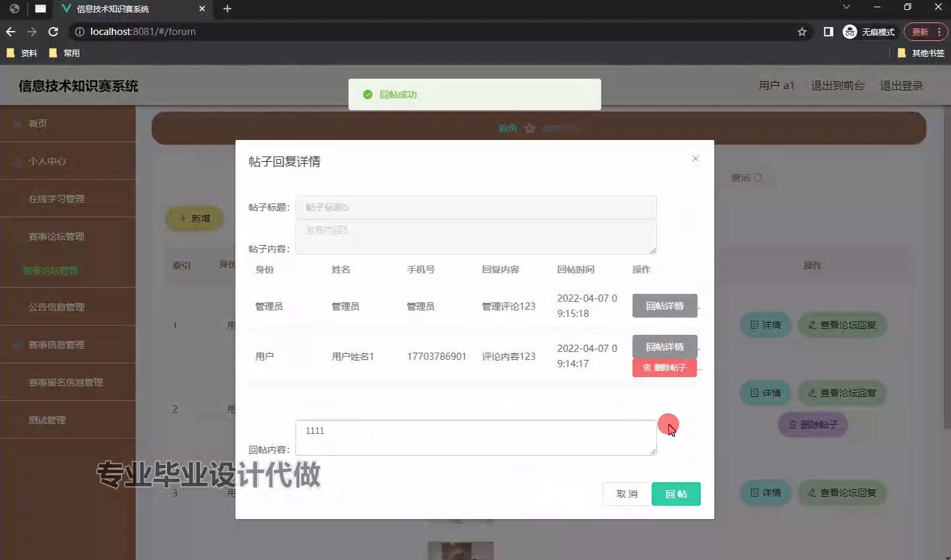Screen dimensions: 951x560
Task: Expand the 其他书签 bookmarks folder
Action: click(921, 53)
